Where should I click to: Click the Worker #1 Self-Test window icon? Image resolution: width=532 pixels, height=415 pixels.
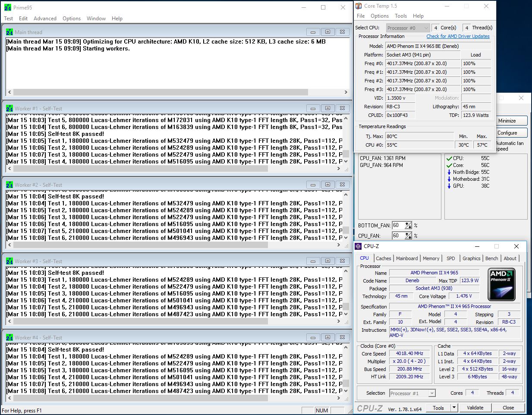9,108
